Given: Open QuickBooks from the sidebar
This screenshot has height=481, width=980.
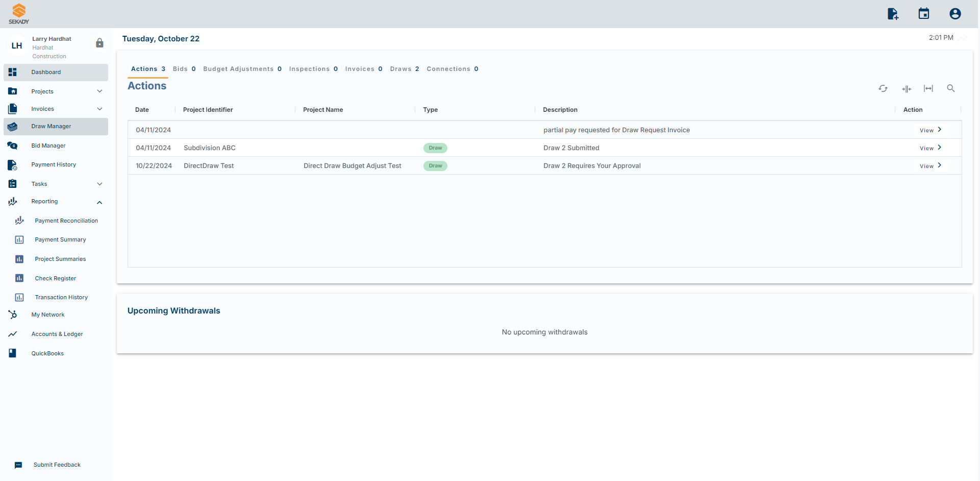Looking at the screenshot, I should coord(47,353).
